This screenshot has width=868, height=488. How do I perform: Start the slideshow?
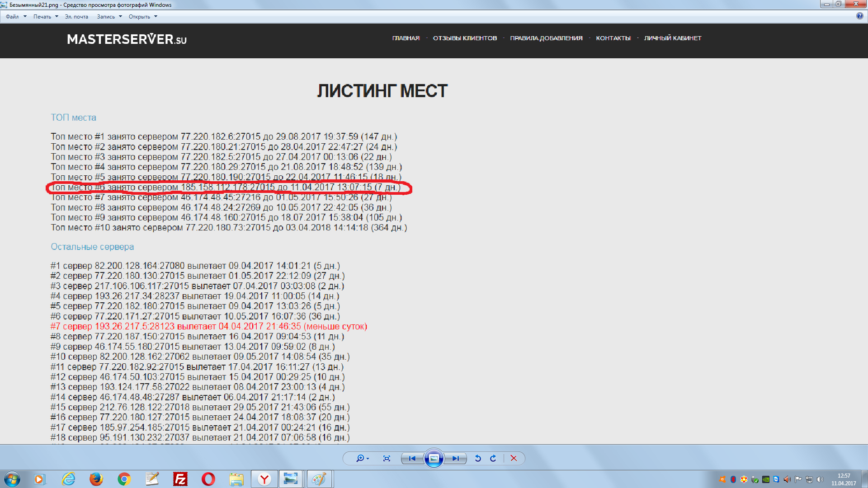click(x=434, y=458)
